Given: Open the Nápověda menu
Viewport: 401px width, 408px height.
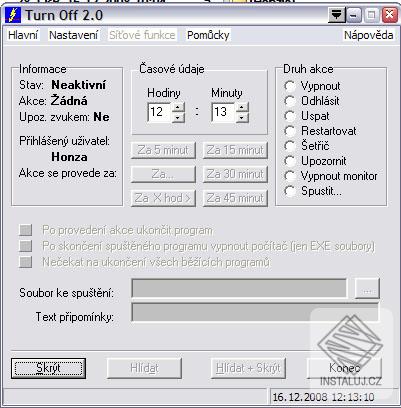Looking at the screenshot, I should click(x=368, y=35).
